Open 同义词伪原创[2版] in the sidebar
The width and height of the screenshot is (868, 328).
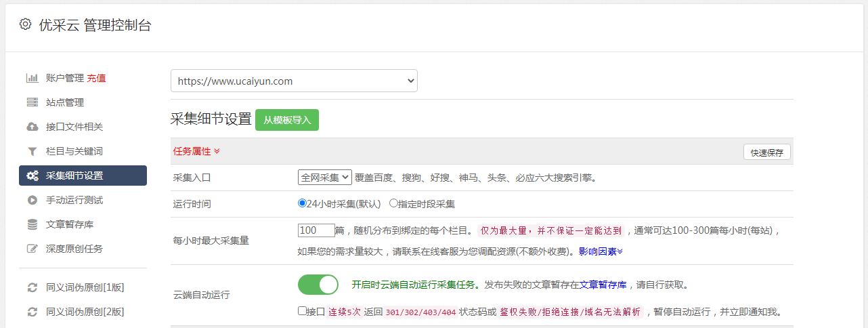coord(85,312)
